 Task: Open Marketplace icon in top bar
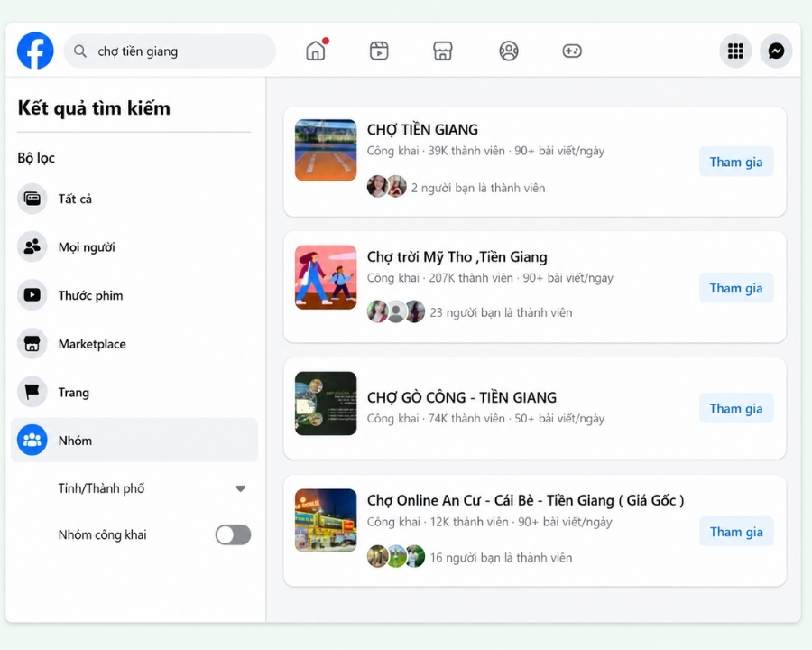coord(443,51)
